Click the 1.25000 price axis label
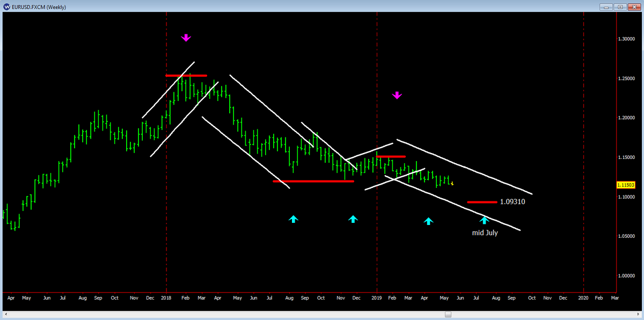Image resolution: width=644 pixels, height=320 pixels. coord(627,78)
